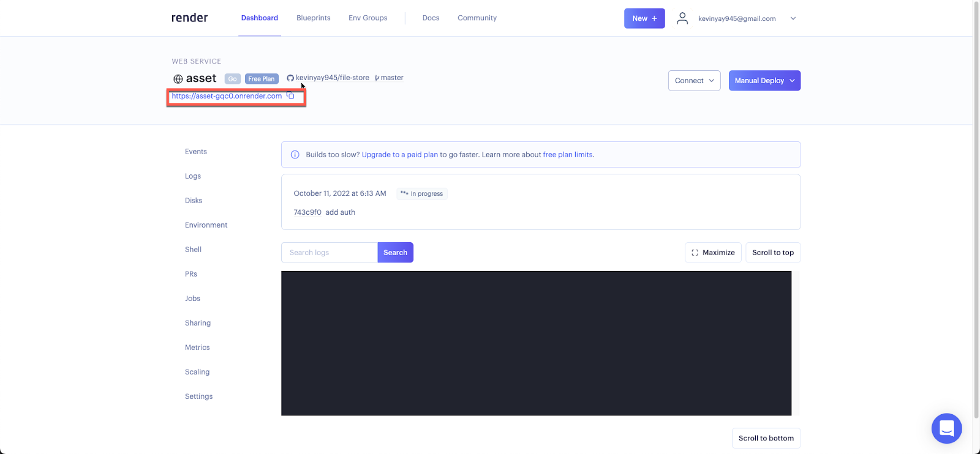This screenshot has height=454, width=980.
Task: Maximize the log viewer
Action: [713, 253]
